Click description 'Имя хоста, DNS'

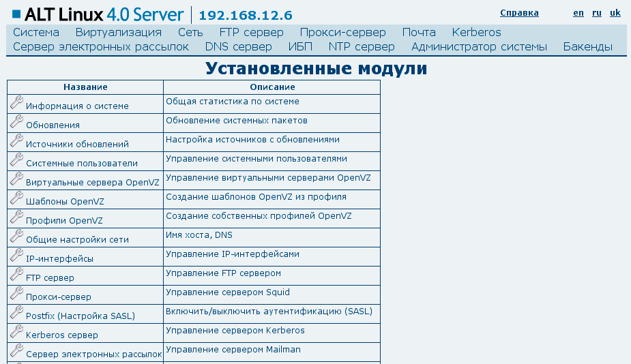click(x=199, y=235)
